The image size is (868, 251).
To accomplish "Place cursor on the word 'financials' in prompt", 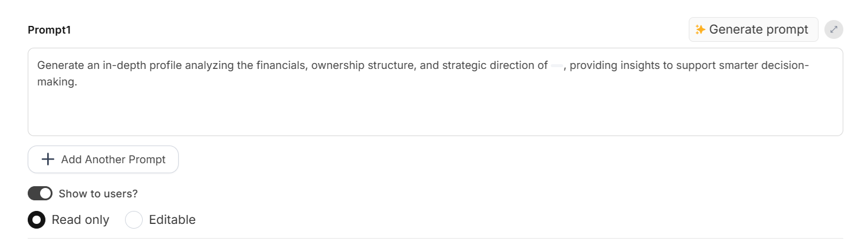I will 281,65.
